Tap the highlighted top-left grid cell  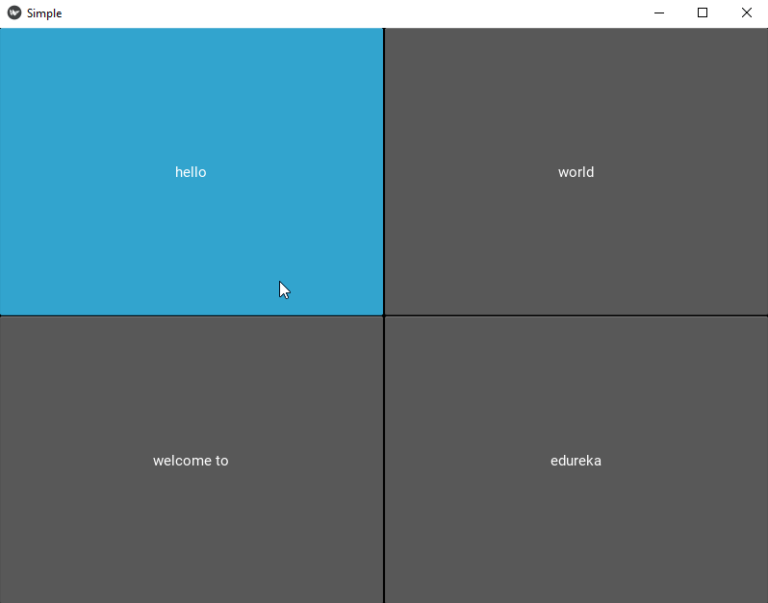pyautogui.click(x=100, y=100)
